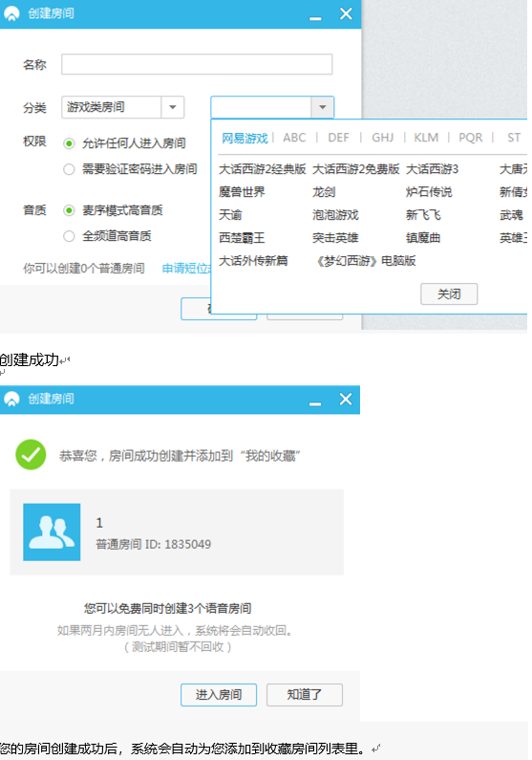Choose 麦序模式高音质 audio quality
Viewport: 532px width, 760px height.
69,210
